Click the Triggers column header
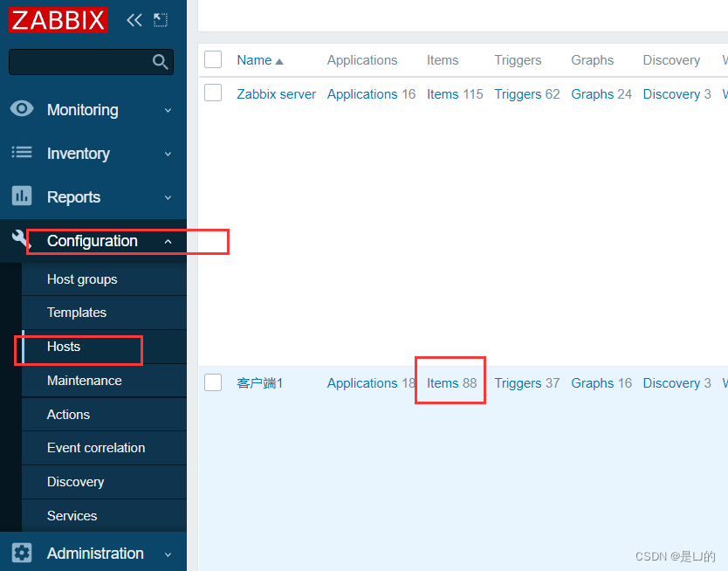This screenshot has width=728, height=571. tap(518, 60)
